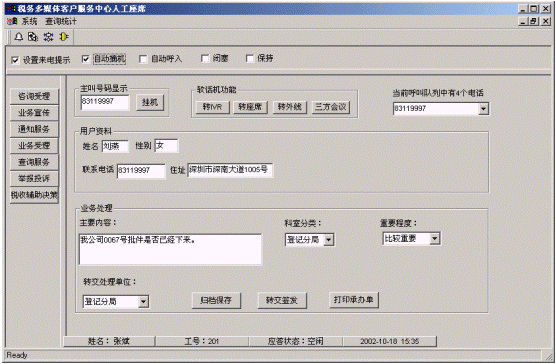Click the bell icon in toolbar
556x364 pixels.
tap(19, 37)
